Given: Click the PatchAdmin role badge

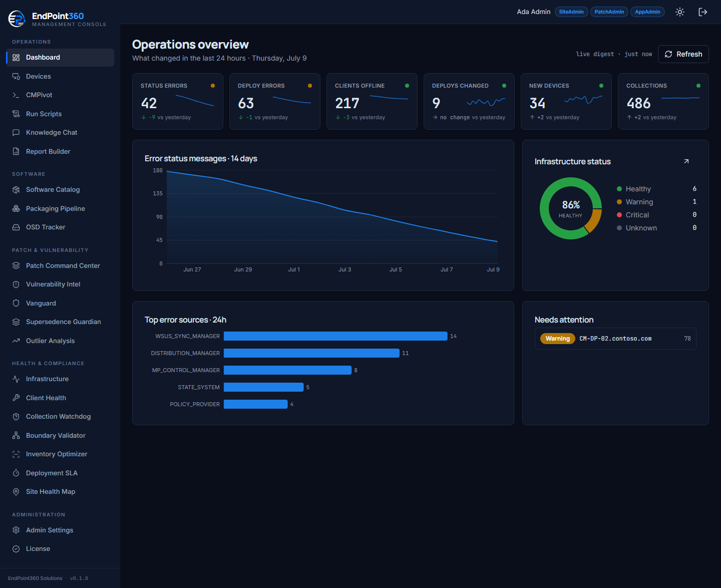Looking at the screenshot, I should (x=609, y=12).
